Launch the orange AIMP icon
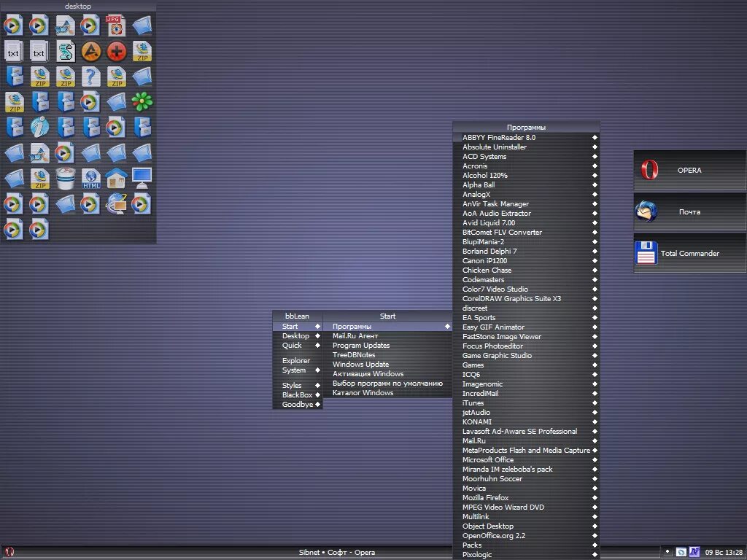This screenshot has height=560, width=747. 90,51
